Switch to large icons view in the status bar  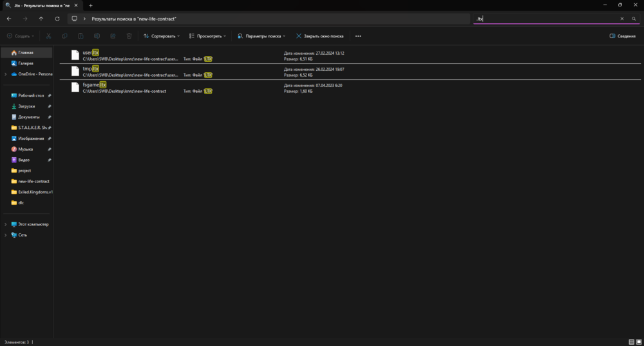pos(639,341)
